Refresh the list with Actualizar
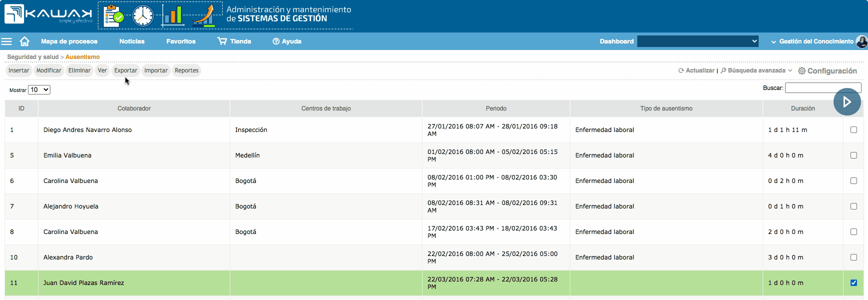The image size is (868, 300). (x=696, y=70)
